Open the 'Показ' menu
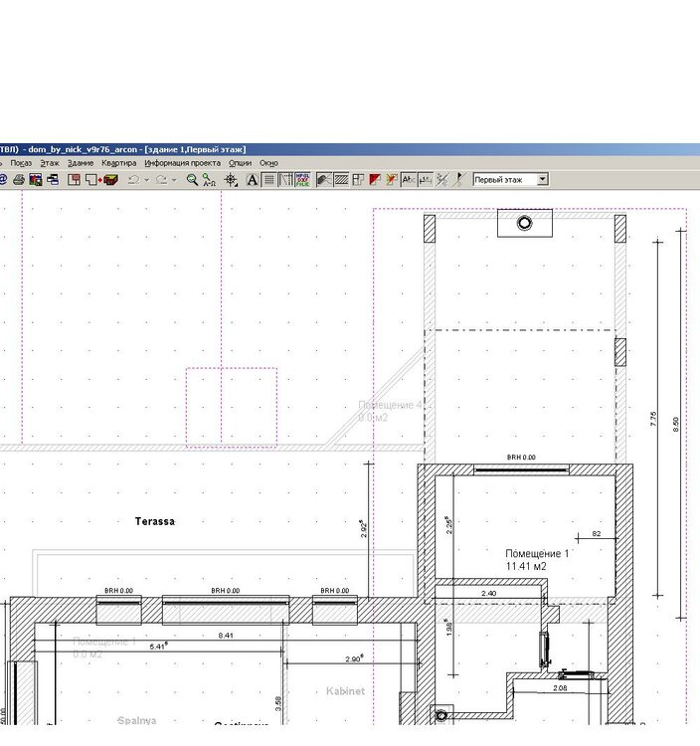The image size is (700, 746). coord(21,163)
